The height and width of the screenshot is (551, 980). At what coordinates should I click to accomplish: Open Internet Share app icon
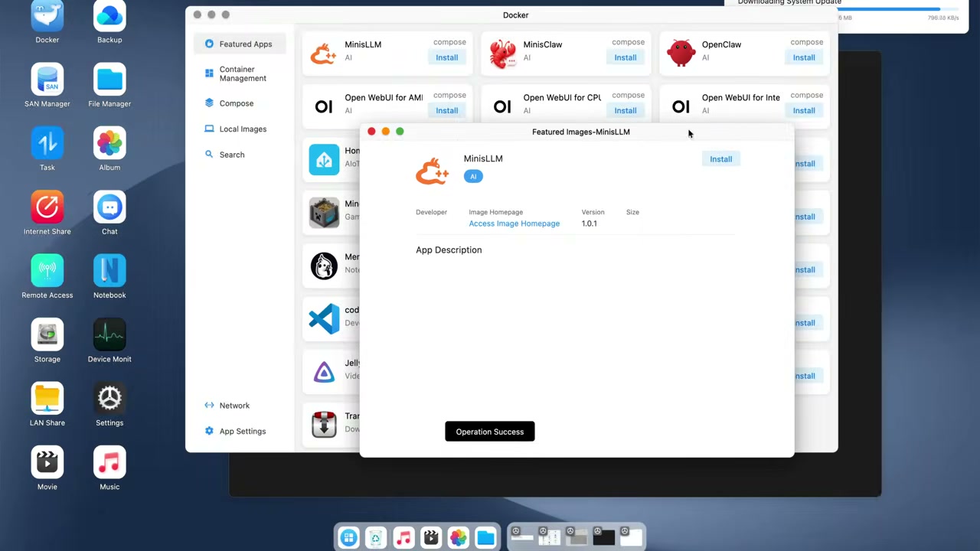(47, 207)
